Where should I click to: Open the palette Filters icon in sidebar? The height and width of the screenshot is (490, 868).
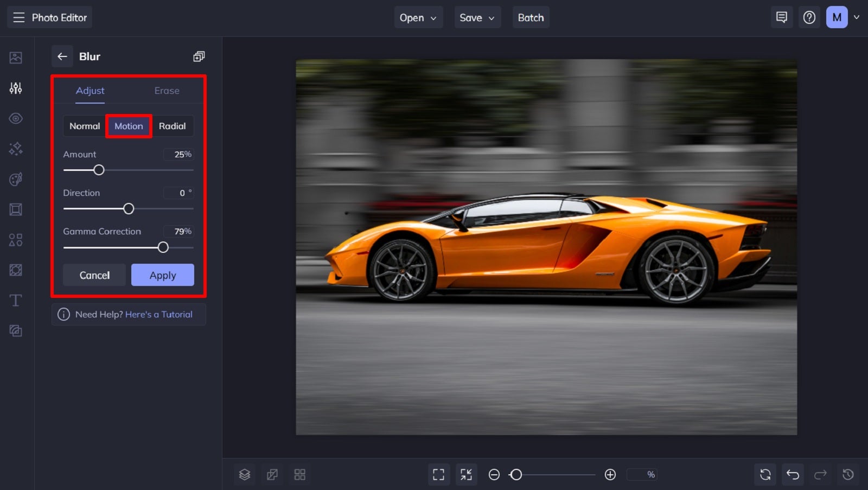[16, 179]
